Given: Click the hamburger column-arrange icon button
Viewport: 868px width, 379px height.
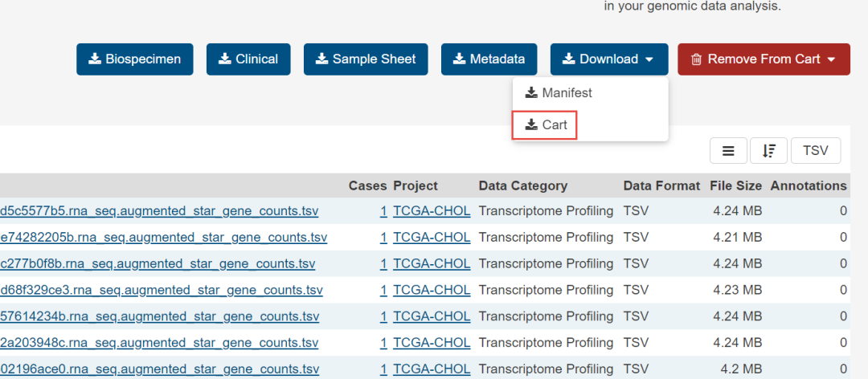Looking at the screenshot, I should pyautogui.click(x=728, y=150).
